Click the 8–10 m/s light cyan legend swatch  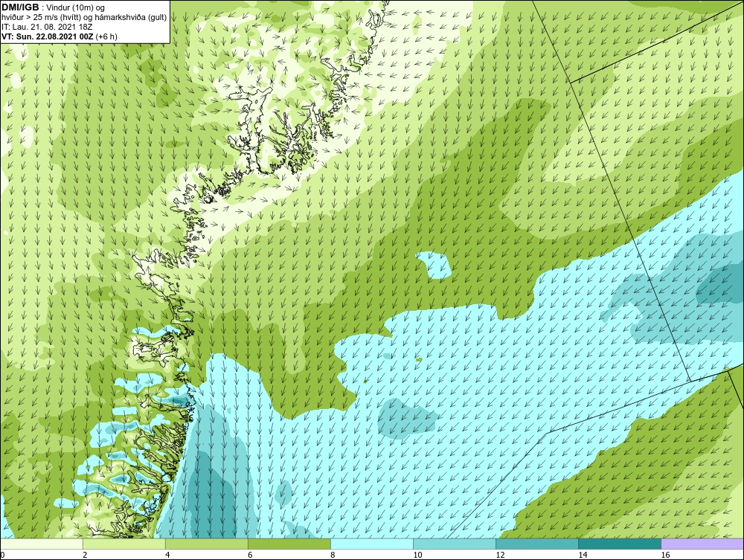[371, 544]
